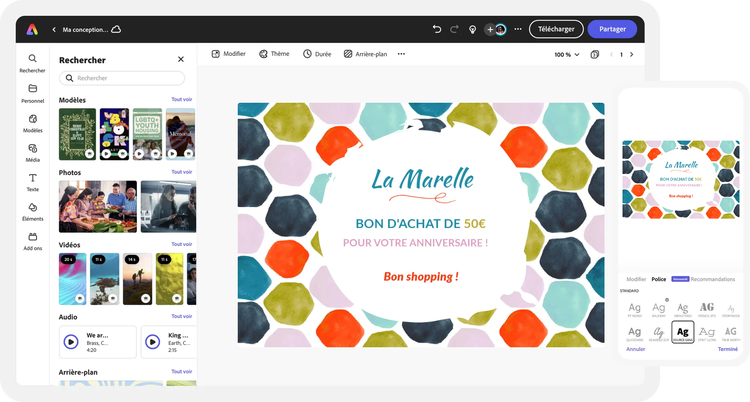Select the Texte tool in the sidebar

tap(33, 182)
